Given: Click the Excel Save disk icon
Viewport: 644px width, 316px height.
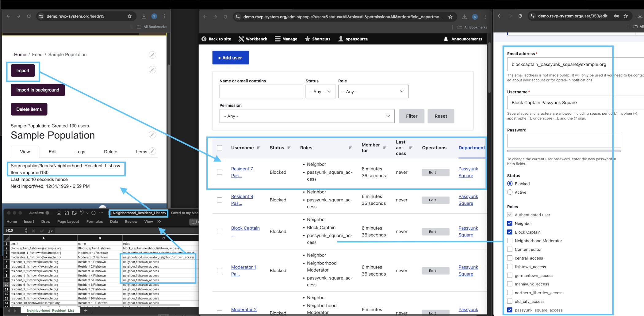Looking at the screenshot, I should click(67, 213).
